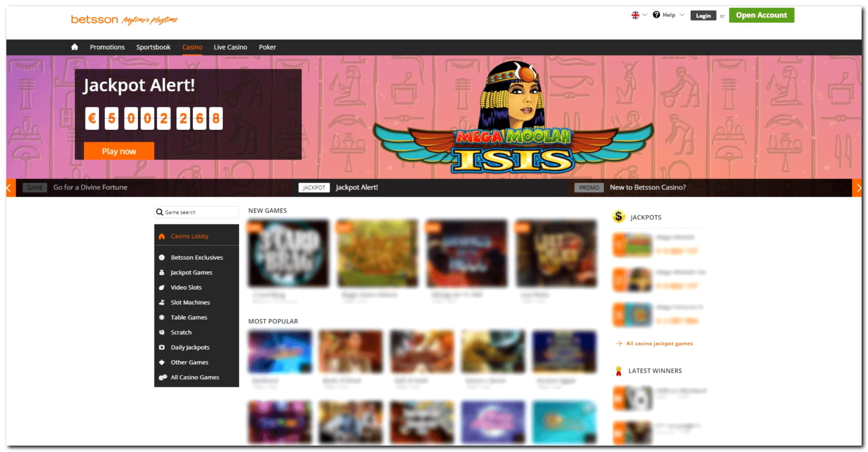868x452 pixels.
Task: Select New to Betsson Casino? slide
Action: click(x=647, y=187)
